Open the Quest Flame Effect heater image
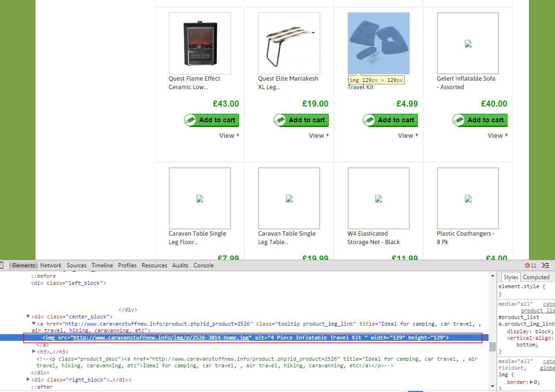 (200, 44)
